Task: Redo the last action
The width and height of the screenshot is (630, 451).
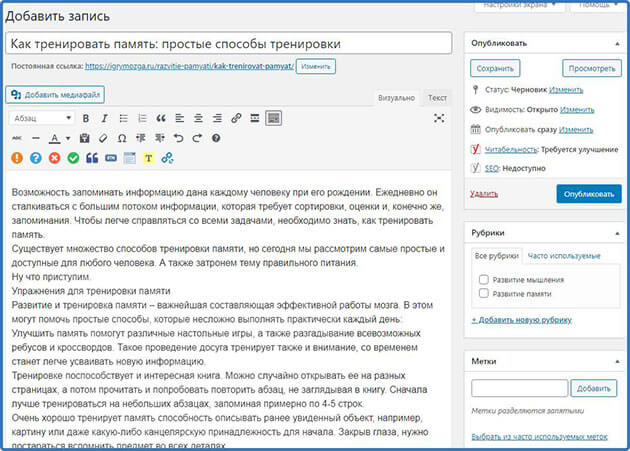Action: point(197,138)
